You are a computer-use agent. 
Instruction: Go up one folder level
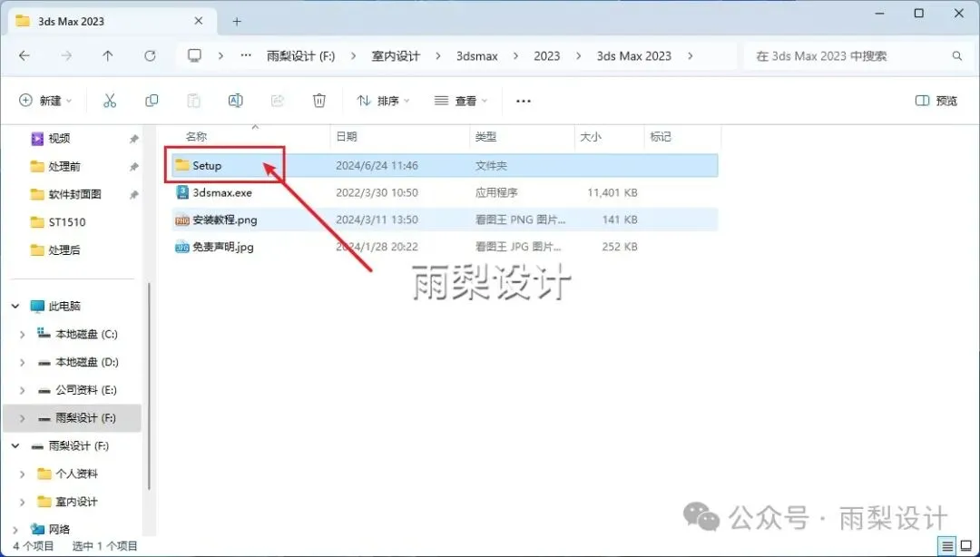[x=107, y=55]
